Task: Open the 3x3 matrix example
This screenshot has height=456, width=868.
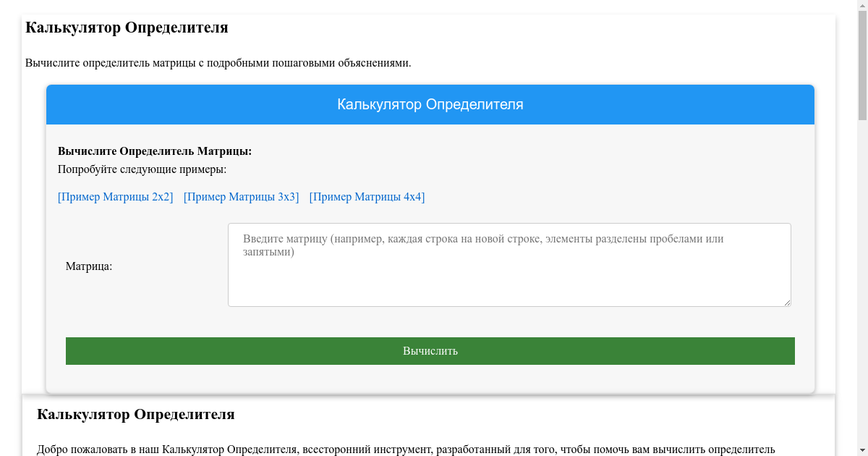Action: coord(242,196)
